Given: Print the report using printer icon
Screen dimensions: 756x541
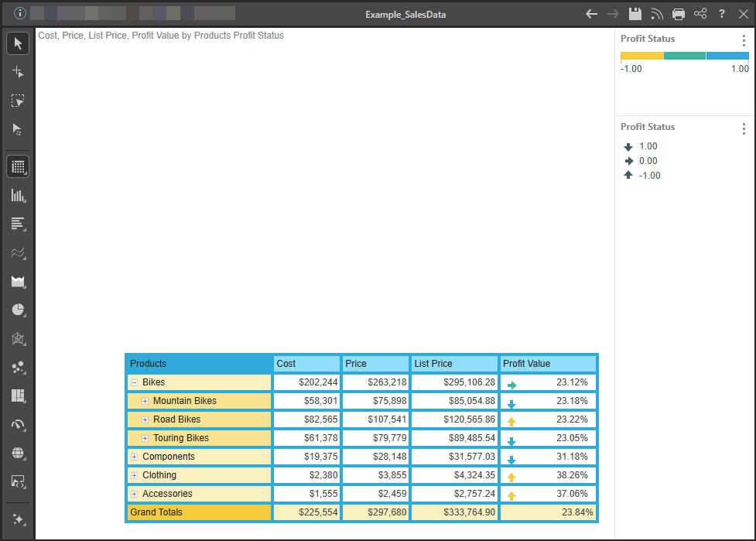Looking at the screenshot, I should [x=679, y=14].
